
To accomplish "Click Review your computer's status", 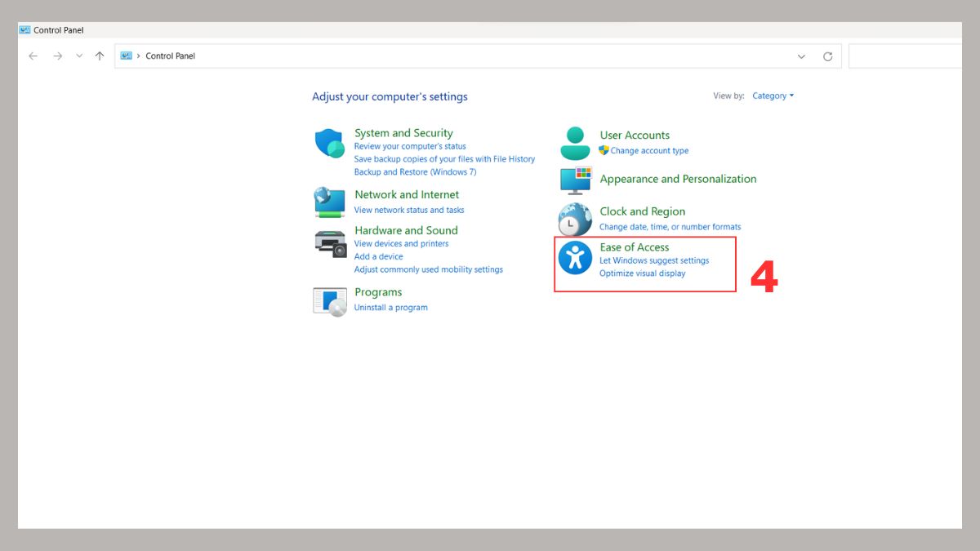I will coord(410,146).
